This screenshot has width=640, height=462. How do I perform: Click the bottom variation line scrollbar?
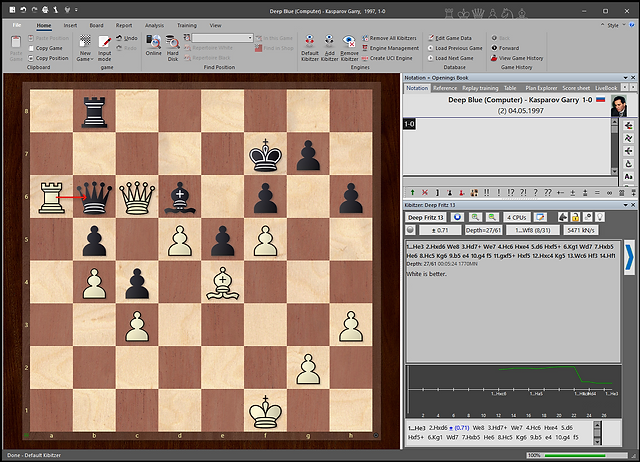tap(597, 433)
